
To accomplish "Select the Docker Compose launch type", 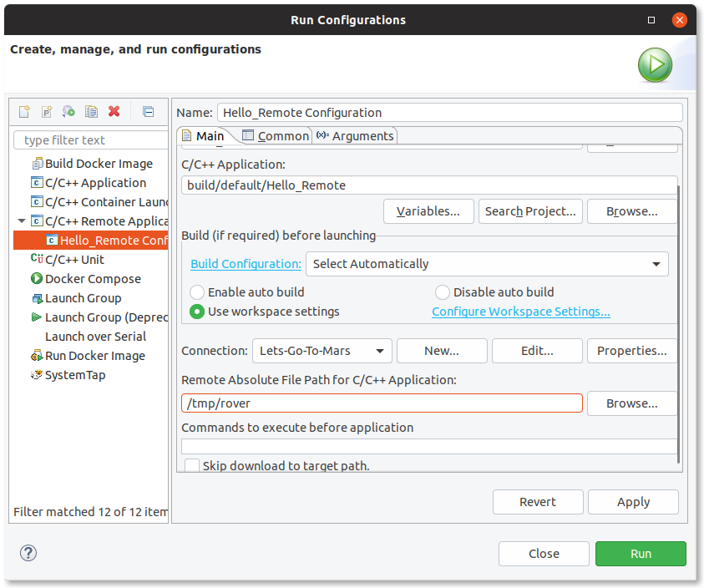I will (92, 279).
